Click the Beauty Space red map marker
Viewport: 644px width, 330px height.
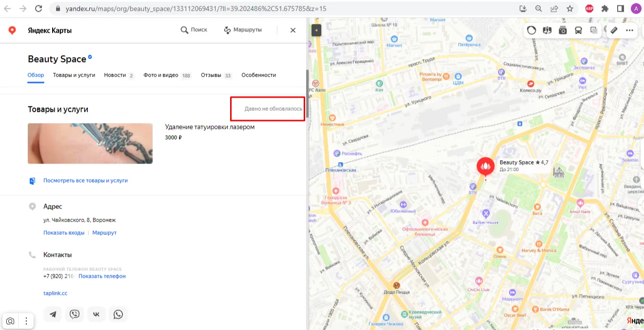[485, 167]
